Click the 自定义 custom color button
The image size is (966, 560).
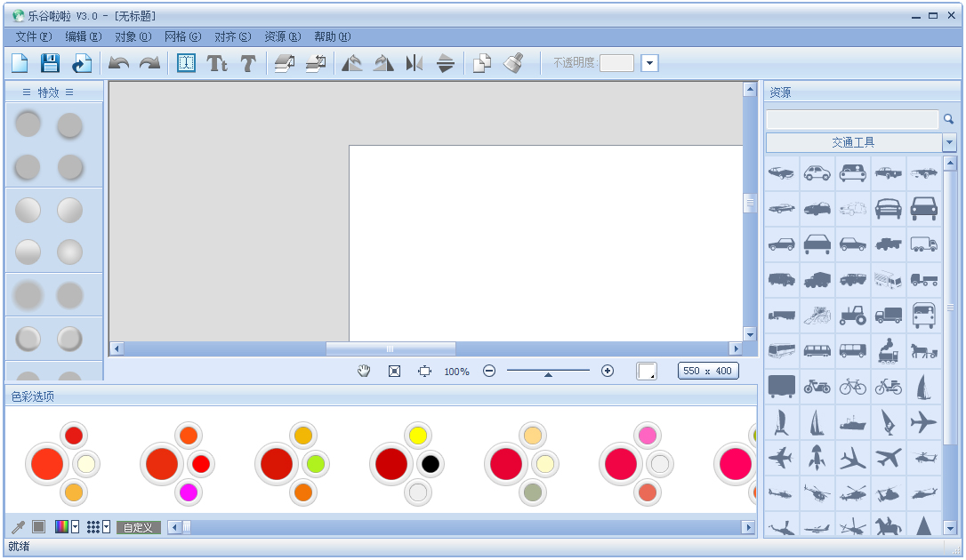[x=138, y=527]
